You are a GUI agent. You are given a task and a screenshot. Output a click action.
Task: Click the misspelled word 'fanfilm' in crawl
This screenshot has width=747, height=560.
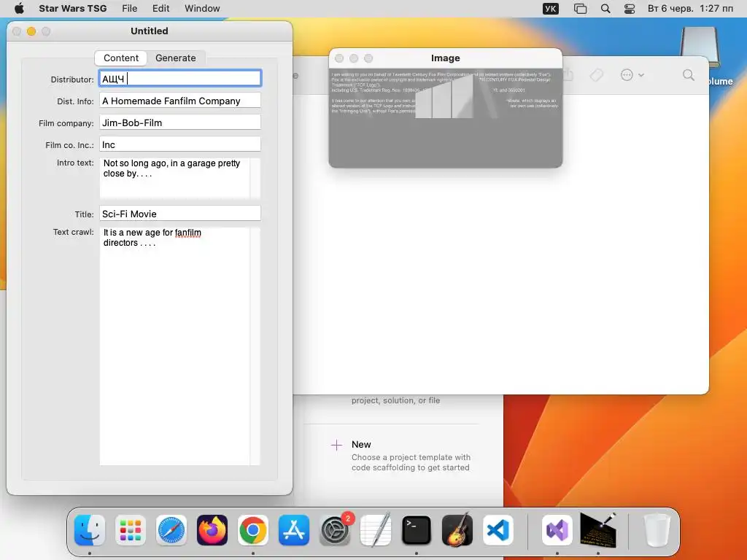[x=187, y=233]
